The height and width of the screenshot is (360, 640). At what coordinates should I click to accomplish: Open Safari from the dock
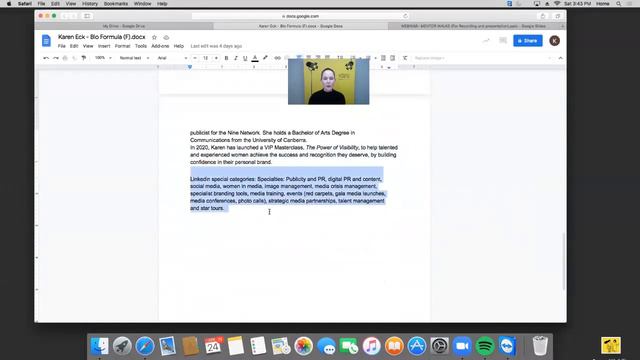point(145,346)
